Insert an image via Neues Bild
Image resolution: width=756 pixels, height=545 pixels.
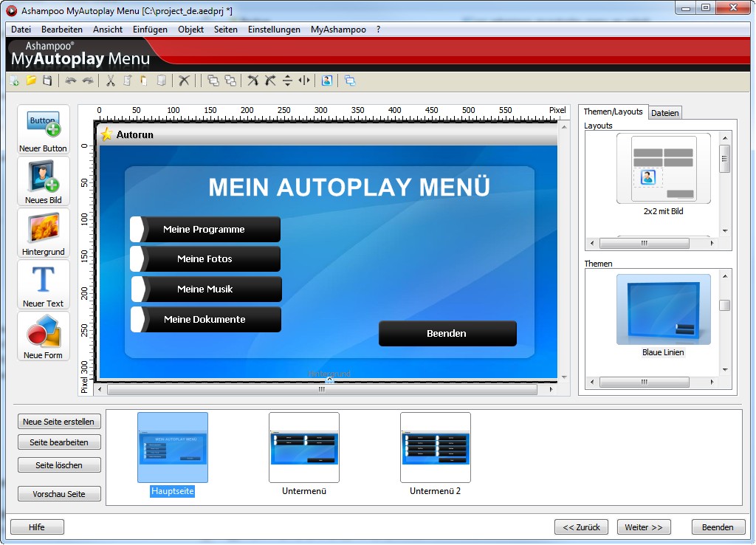(x=44, y=182)
